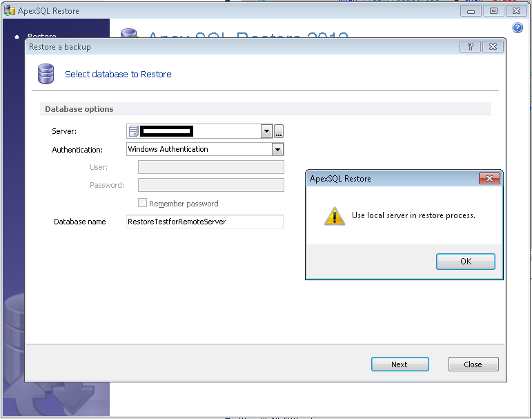Click the database icon beside Select database heading
Image resolution: width=532 pixels, height=419 pixels.
[x=46, y=73]
